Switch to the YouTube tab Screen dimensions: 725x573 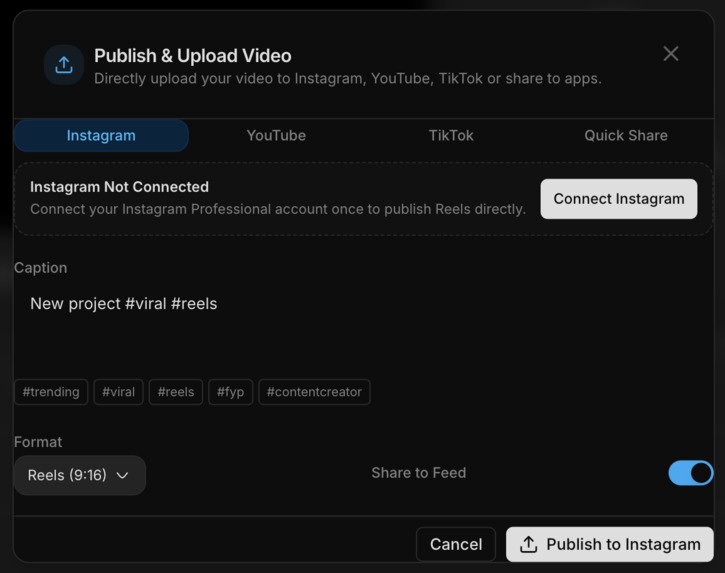pyautogui.click(x=276, y=136)
